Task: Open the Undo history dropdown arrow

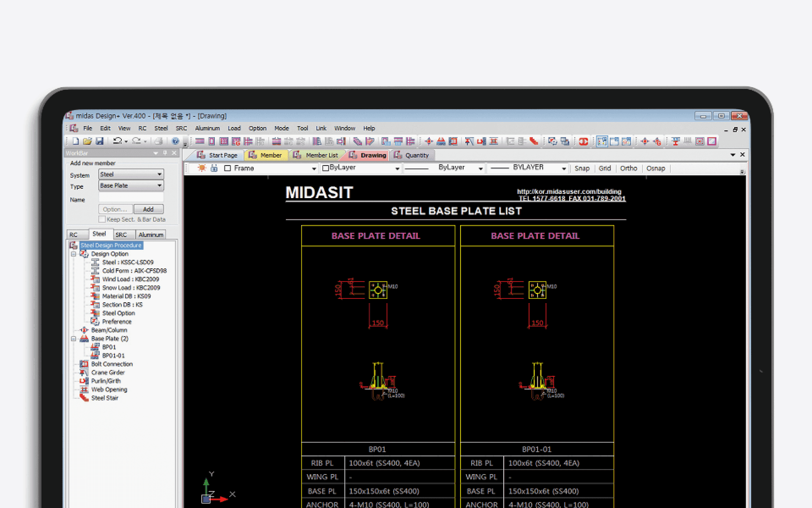Action: tap(126, 142)
